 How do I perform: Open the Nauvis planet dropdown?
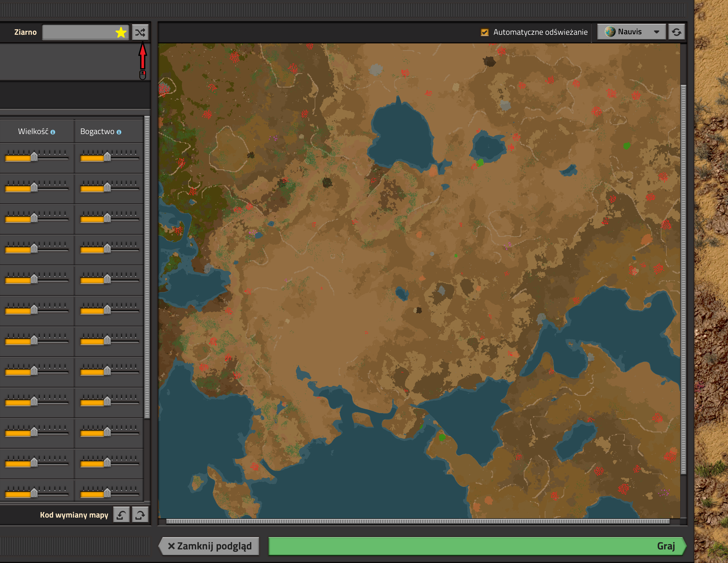click(x=631, y=32)
